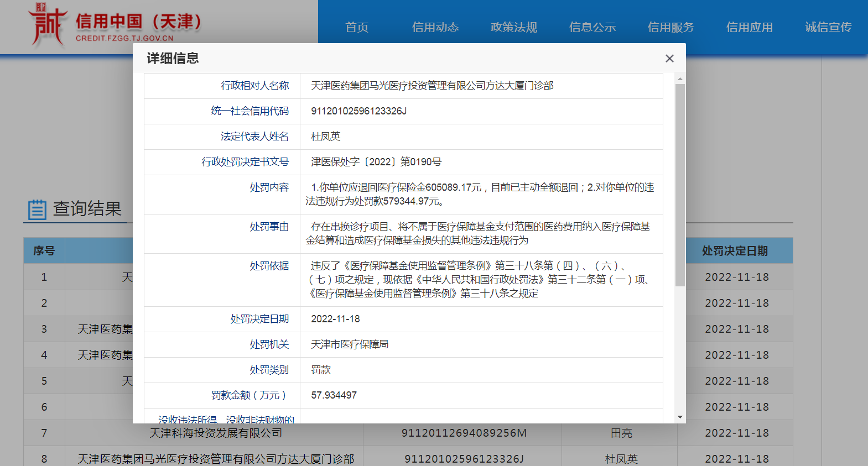Click the dialog scrollbar down arrow
The width and height of the screenshot is (868, 466).
pyautogui.click(x=680, y=417)
